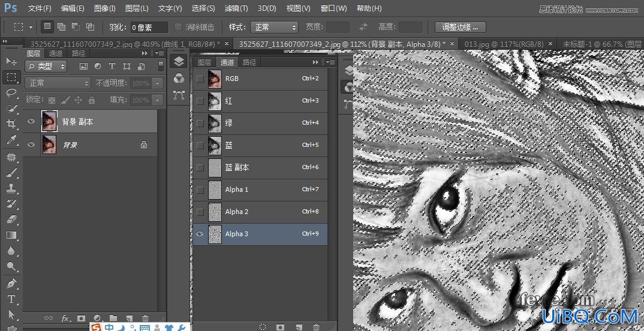Click the link layers icon
The width and height of the screenshot is (644, 331).
49,318
